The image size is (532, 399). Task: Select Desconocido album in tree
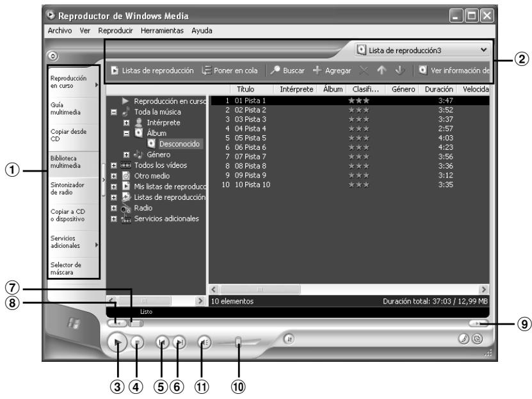[x=179, y=144]
